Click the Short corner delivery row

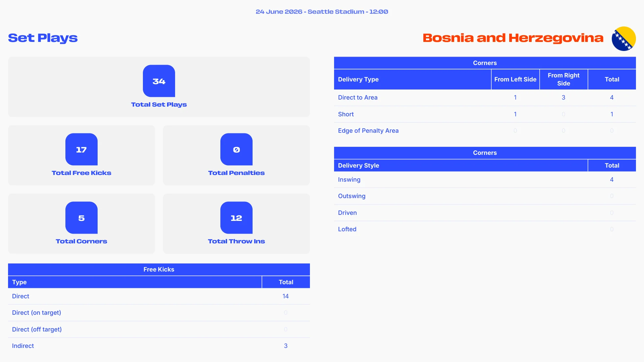485,114
